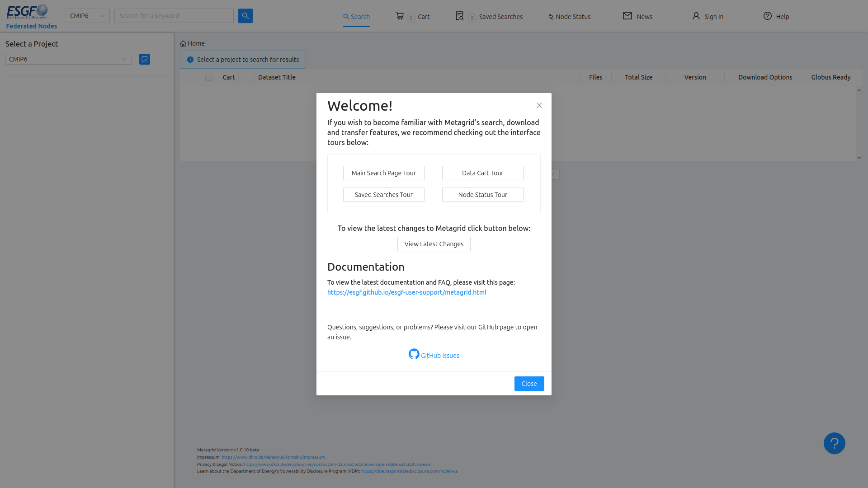The width and height of the screenshot is (868, 488).
Task: Click the Home breadcrumb text
Action: [x=196, y=43]
